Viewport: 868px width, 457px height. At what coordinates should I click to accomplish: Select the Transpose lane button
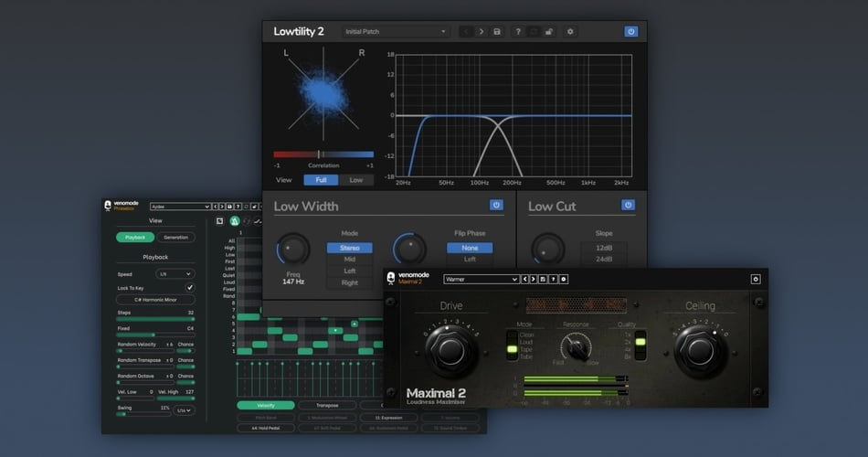tap(327, 406)
